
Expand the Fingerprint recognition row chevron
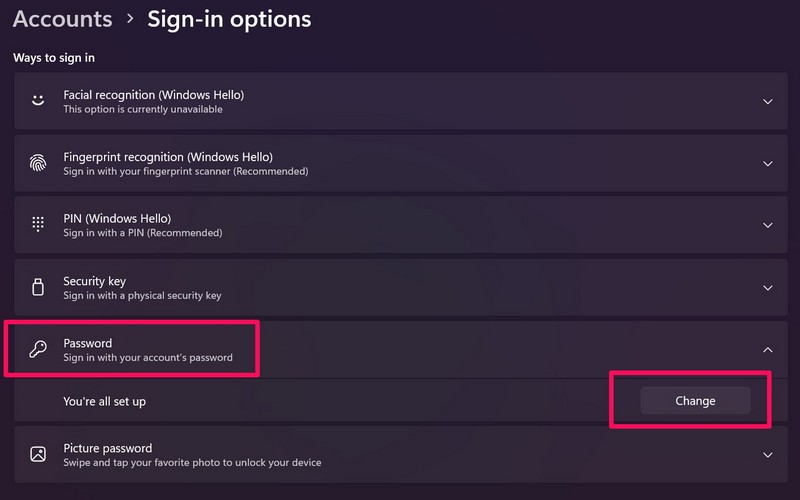coord(767,163)
